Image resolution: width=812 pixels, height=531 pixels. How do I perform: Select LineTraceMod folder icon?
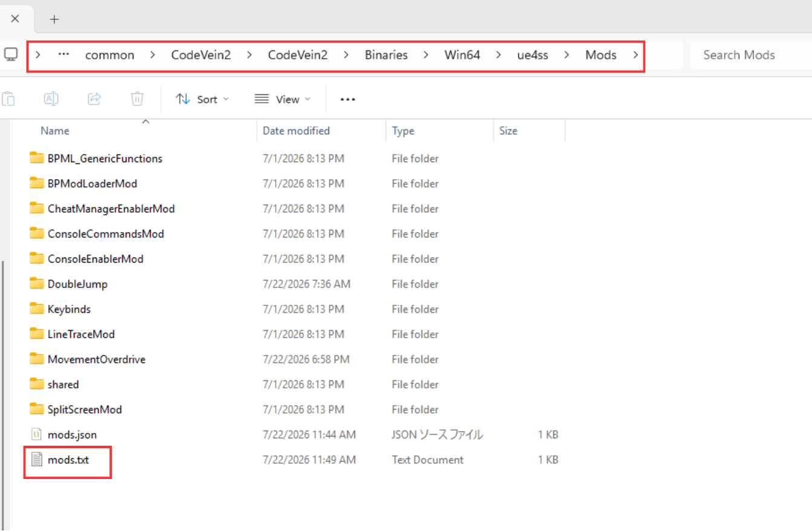tap(37, 334)
